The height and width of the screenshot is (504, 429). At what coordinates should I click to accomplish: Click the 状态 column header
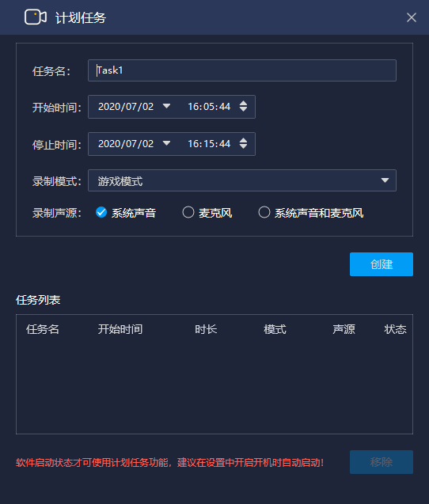[395, 329]
